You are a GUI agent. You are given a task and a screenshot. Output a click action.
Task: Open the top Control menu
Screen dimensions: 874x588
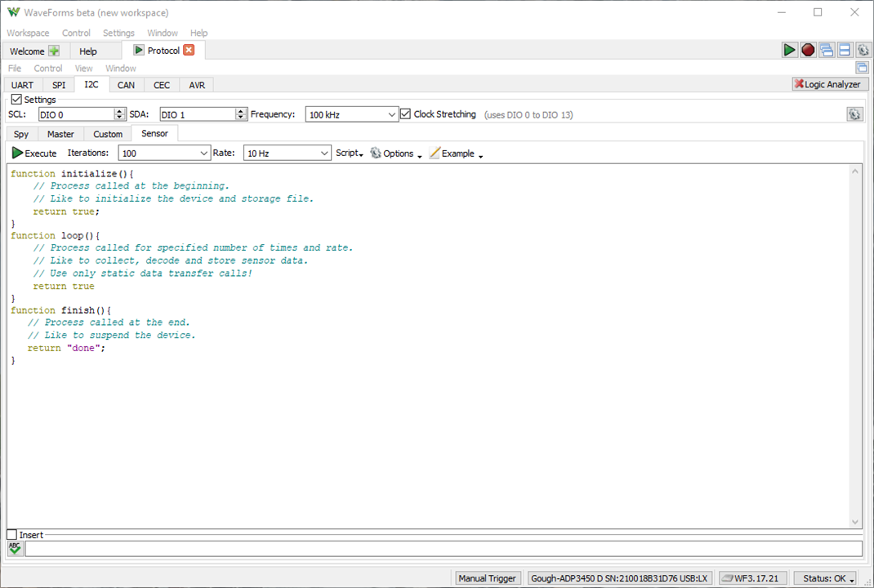(76, 33)
